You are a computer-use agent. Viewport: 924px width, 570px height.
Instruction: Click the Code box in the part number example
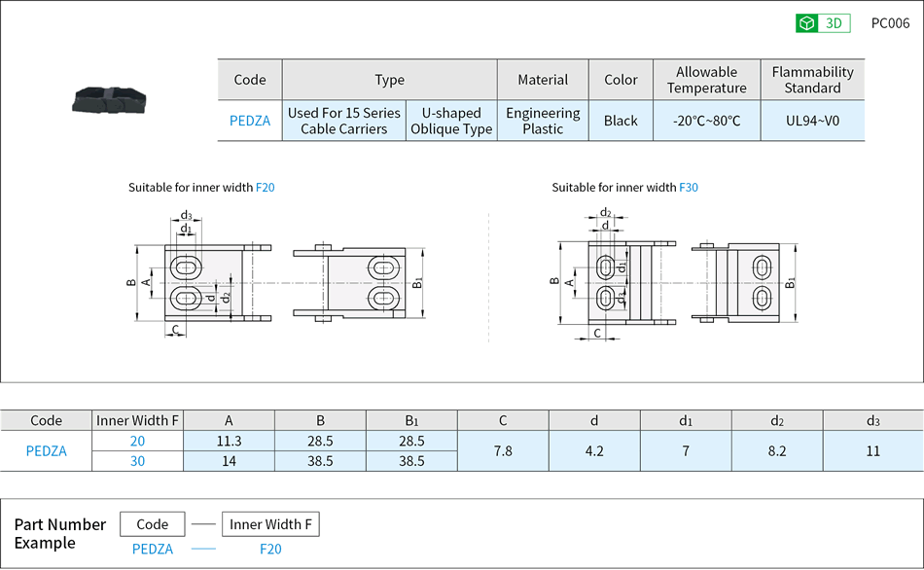[x=153, y=524]
